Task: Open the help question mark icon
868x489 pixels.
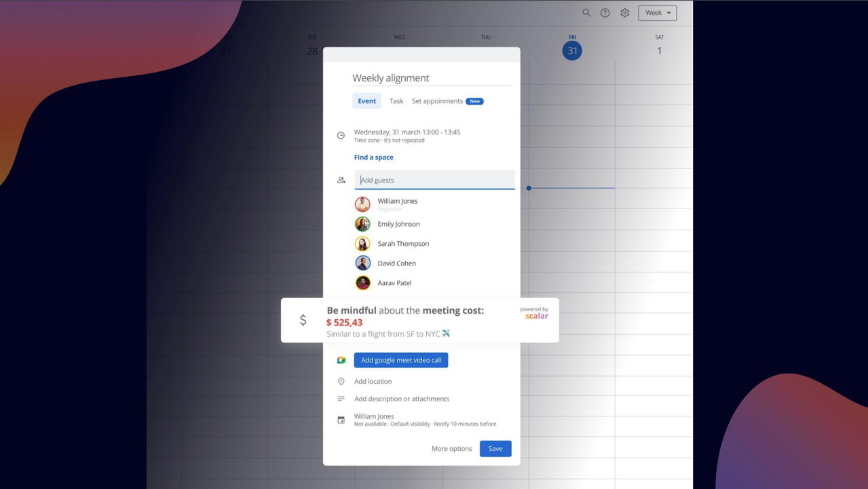Action: [x=605, y=13]
